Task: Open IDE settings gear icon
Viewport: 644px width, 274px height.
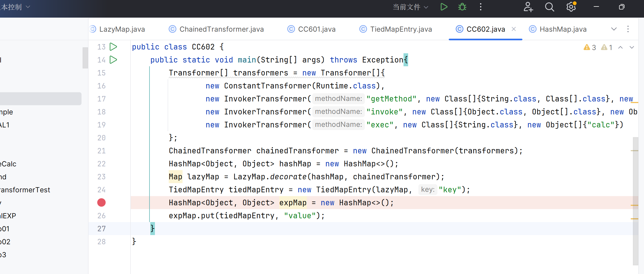Action: (x=571, y=7)
